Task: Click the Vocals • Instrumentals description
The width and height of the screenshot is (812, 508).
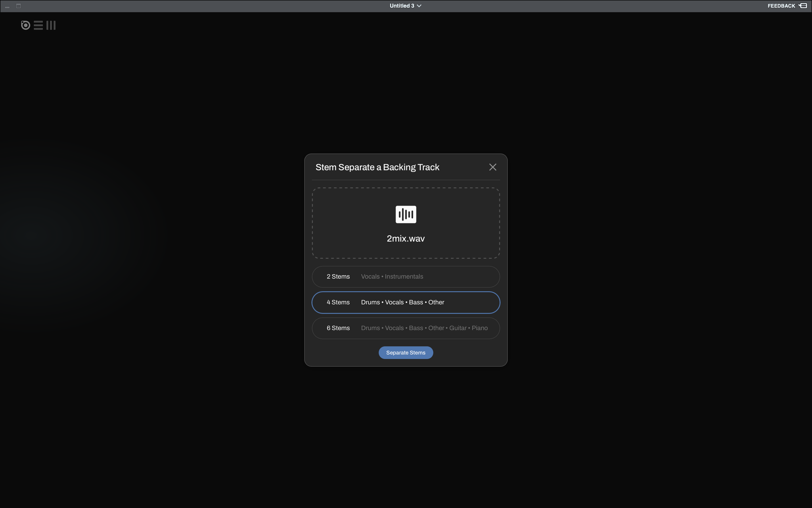Action: click(x=392, y=277)
